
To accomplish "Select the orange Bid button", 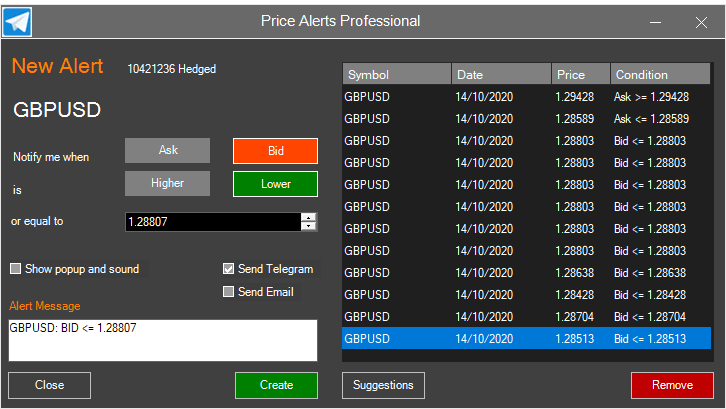I will (275, 150).
